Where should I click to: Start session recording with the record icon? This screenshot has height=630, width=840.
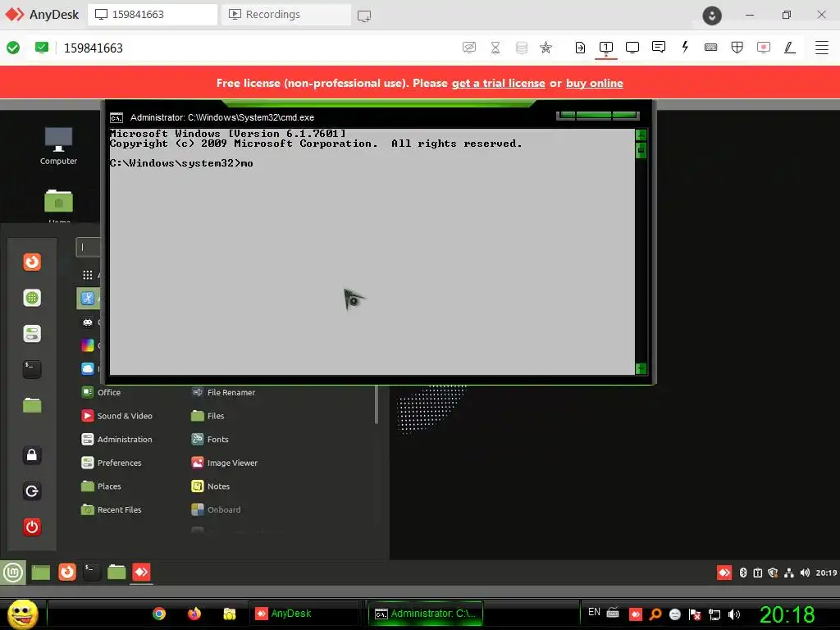764,48
